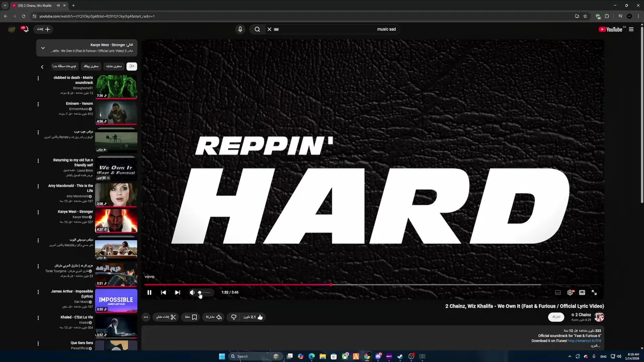The height and width of the screenshot is (362, 644).
Task: Save the video with the bookmark button
Action: (191, 317)
